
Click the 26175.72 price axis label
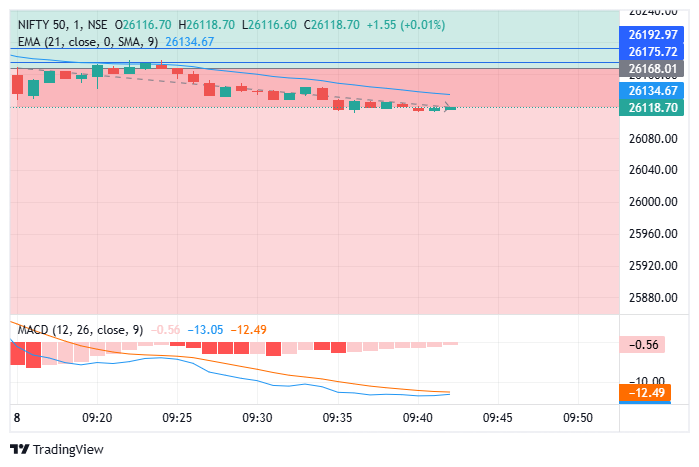[x=653, y=51]
